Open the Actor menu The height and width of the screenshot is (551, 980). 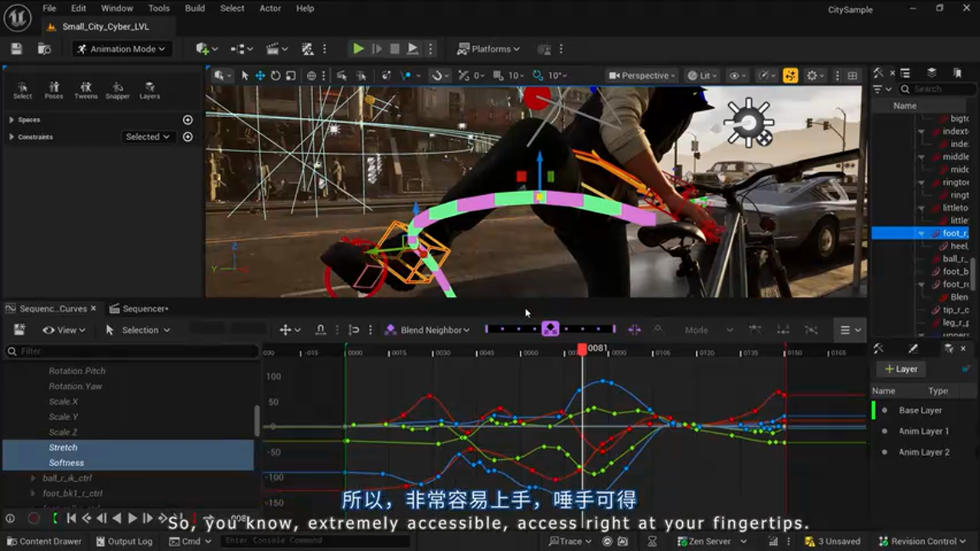[270, 8]
